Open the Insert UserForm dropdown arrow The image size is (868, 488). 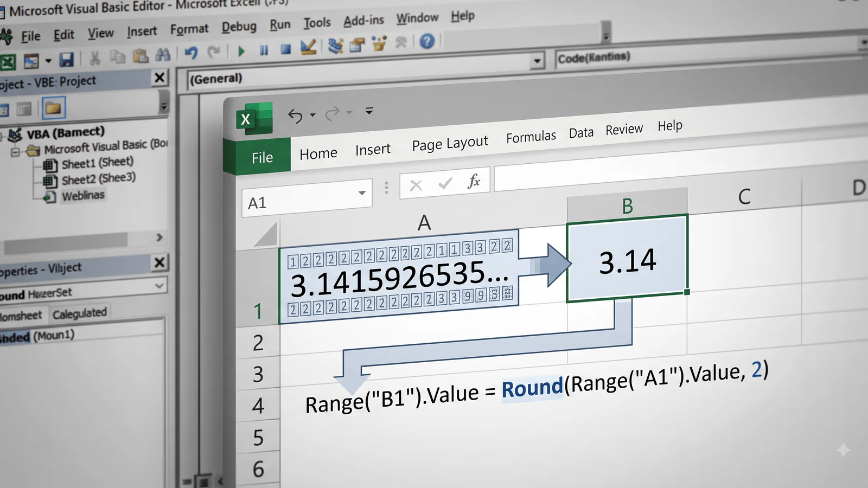point(48,61)
